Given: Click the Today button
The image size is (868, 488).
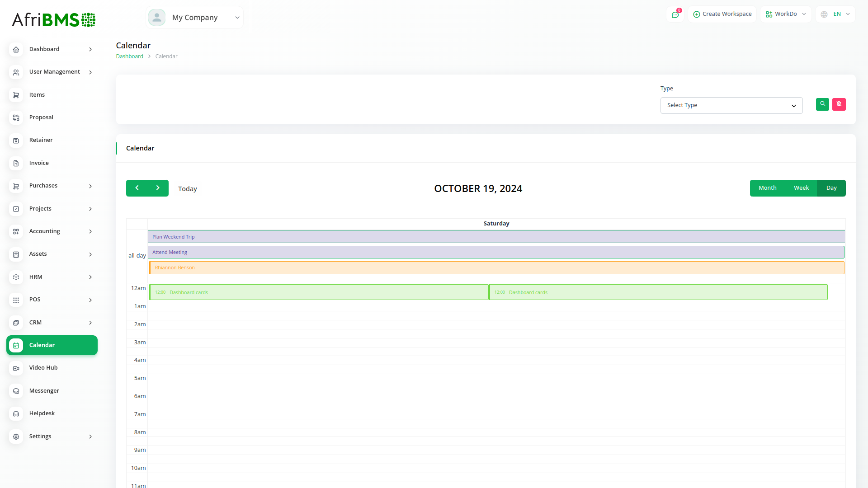Looking at the screenshot, I should tap(188, 189).
